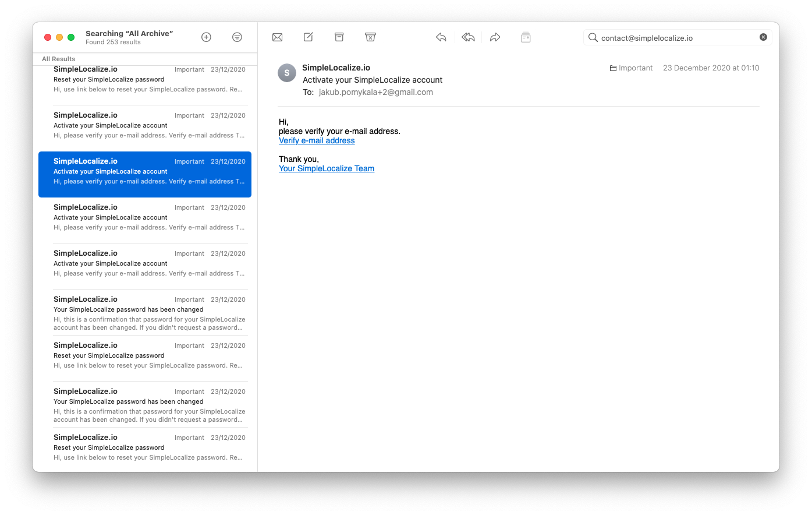Click the magnifying glass search icon
Screen dimensions: 812x515
coord(593,37)
